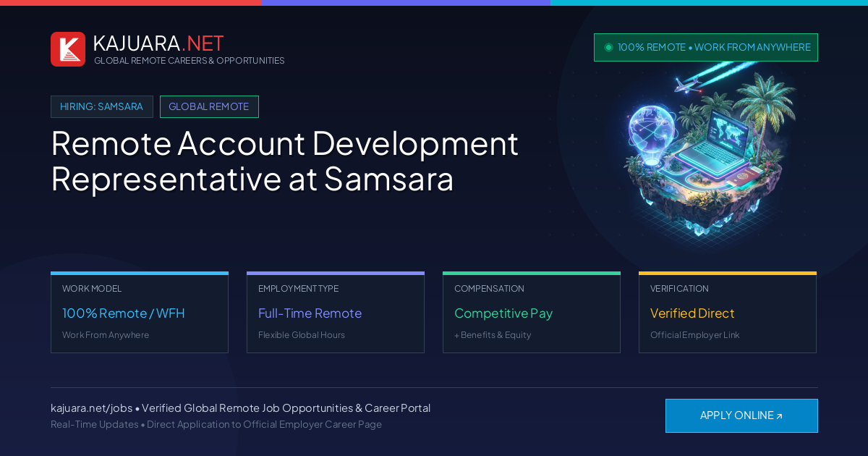Click the EMPLOYMENT TYPE card label
The height and width of the screenshot is (456, 868).
pyautogui.click(x=298, y=289)
